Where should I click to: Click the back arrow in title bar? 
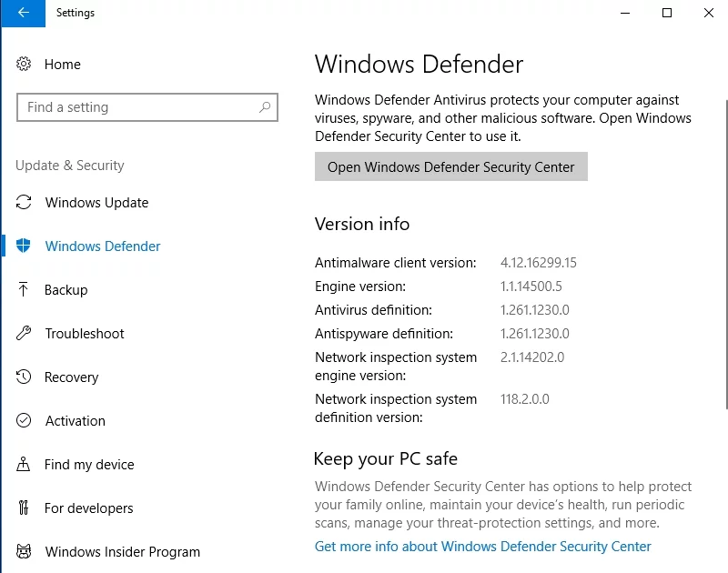(x=23, y=13)
